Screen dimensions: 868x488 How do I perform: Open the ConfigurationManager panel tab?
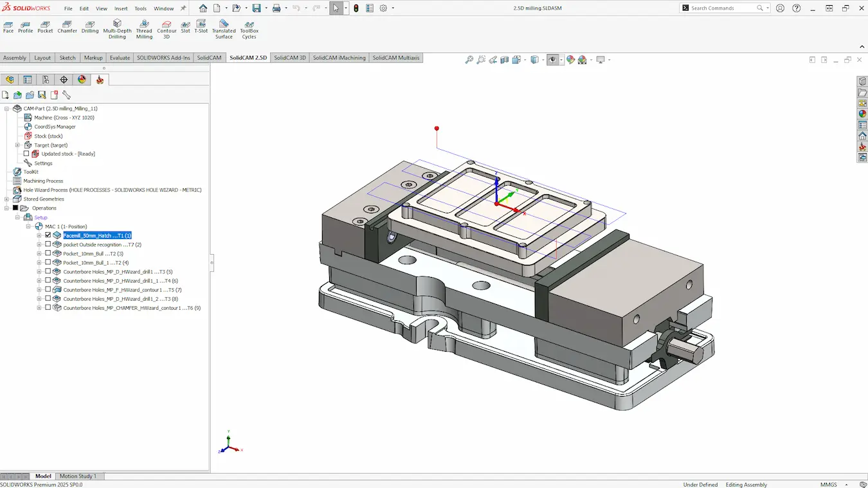46,80
